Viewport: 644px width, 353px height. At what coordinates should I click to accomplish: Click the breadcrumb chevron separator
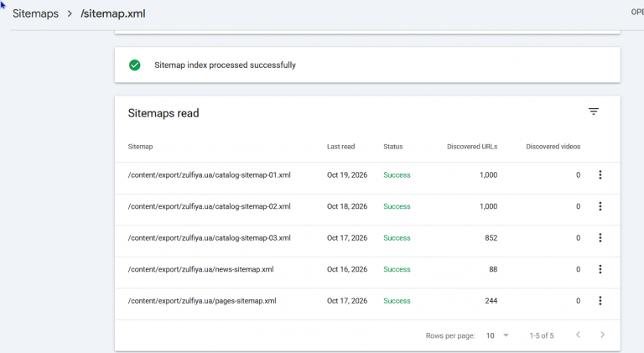pos(70,13)
